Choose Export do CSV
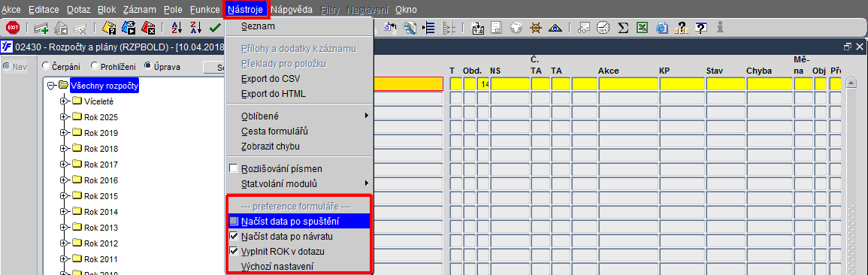This screenshot has width=868, height=275. 300,79
